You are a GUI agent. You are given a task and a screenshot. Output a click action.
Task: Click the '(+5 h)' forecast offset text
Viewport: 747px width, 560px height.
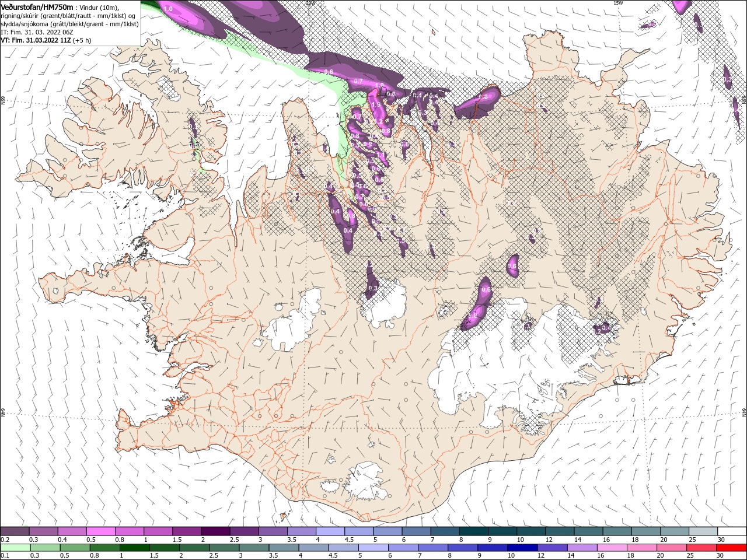[x=82, y=40]
